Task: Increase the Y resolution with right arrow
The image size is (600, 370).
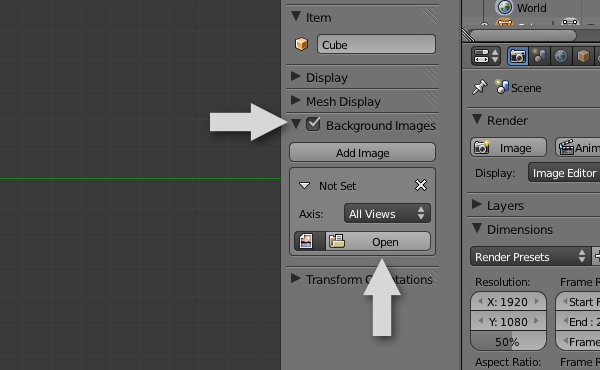Action: (537, 321)
